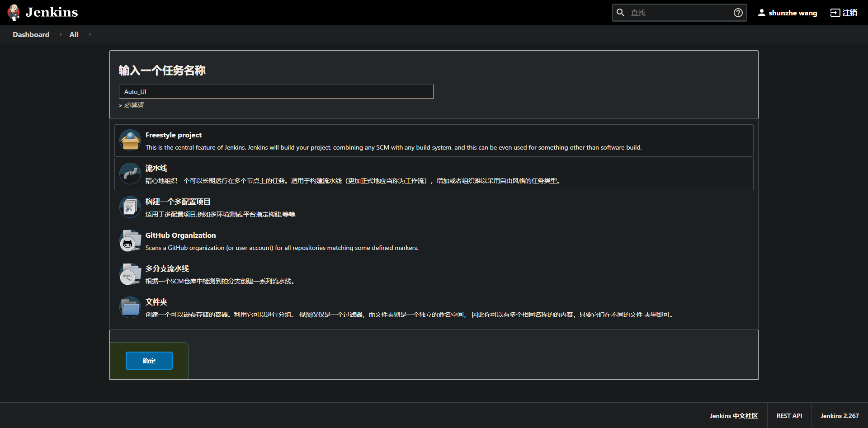
Task: Click the Jenkins 2.267 version link
Action: (x=840, y=416)
